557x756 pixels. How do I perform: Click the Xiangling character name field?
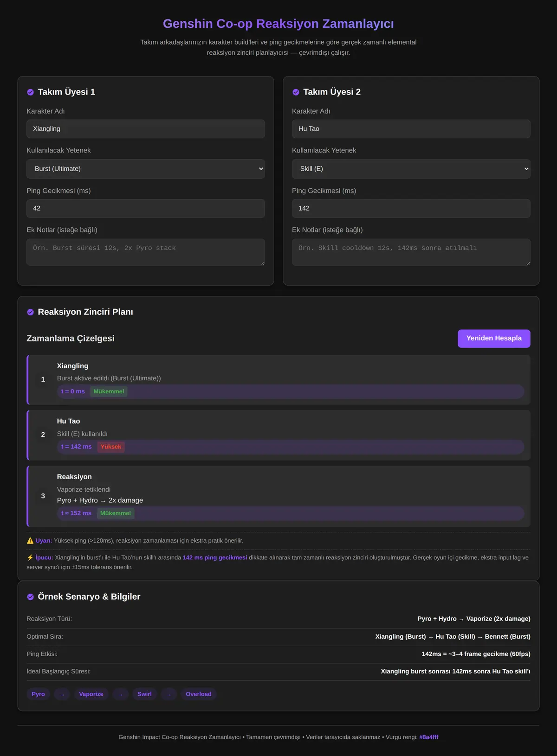click(146, 129)
